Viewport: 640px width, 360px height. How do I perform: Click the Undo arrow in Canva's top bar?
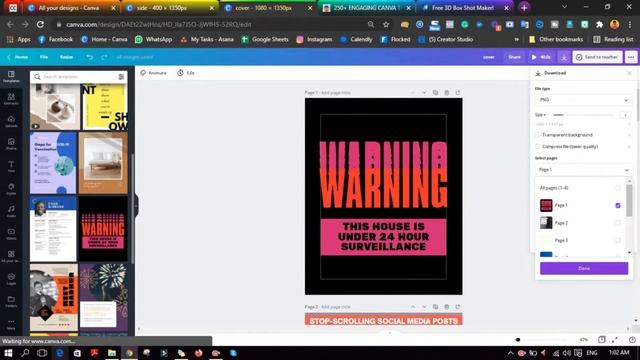tap(89, 57)
